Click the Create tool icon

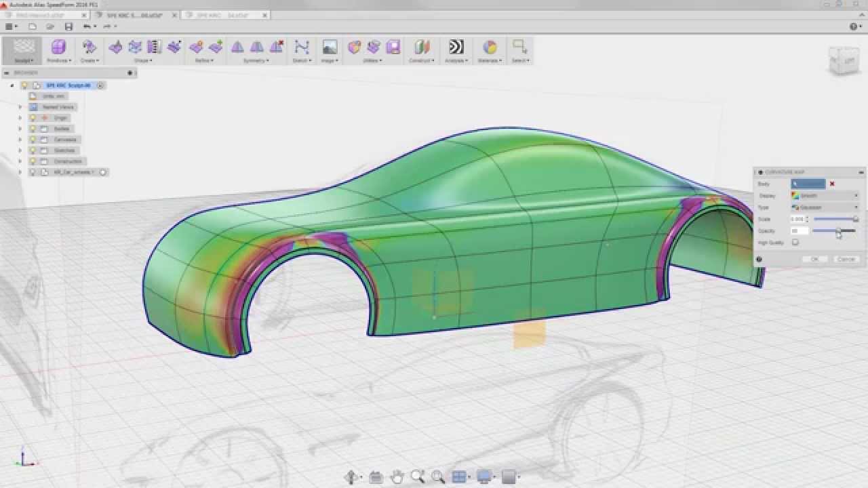coord(89,47)
